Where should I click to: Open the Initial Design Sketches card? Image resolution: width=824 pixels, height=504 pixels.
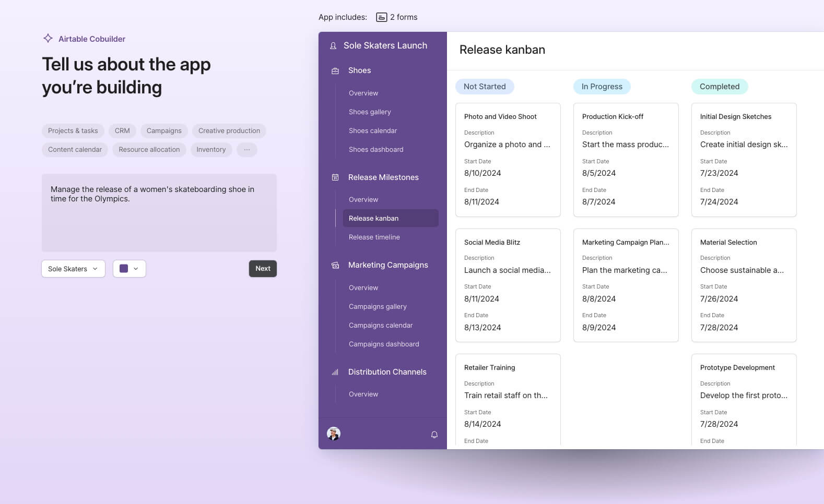click(x=744, y=160)
